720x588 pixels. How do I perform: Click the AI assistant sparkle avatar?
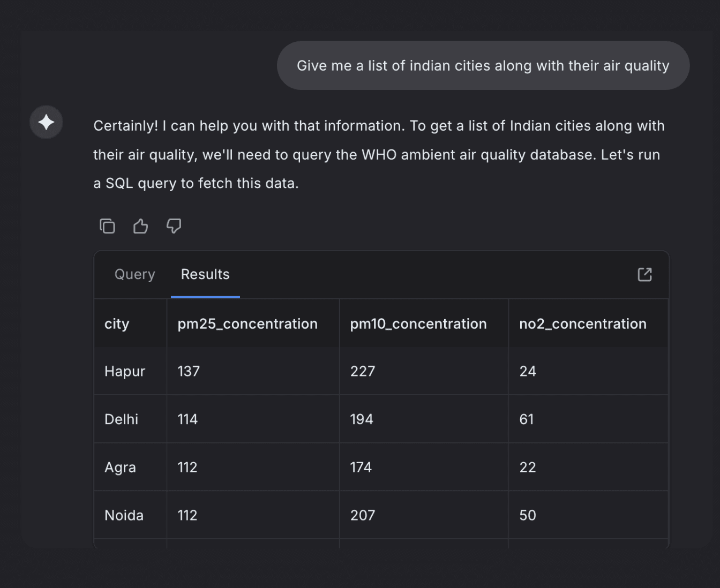tap(46, 122)
